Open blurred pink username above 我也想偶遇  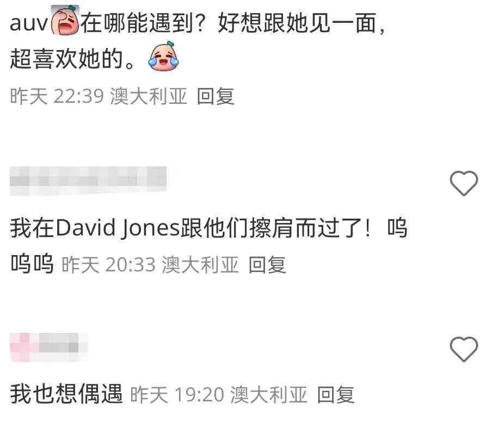click(x=49, y=348)
